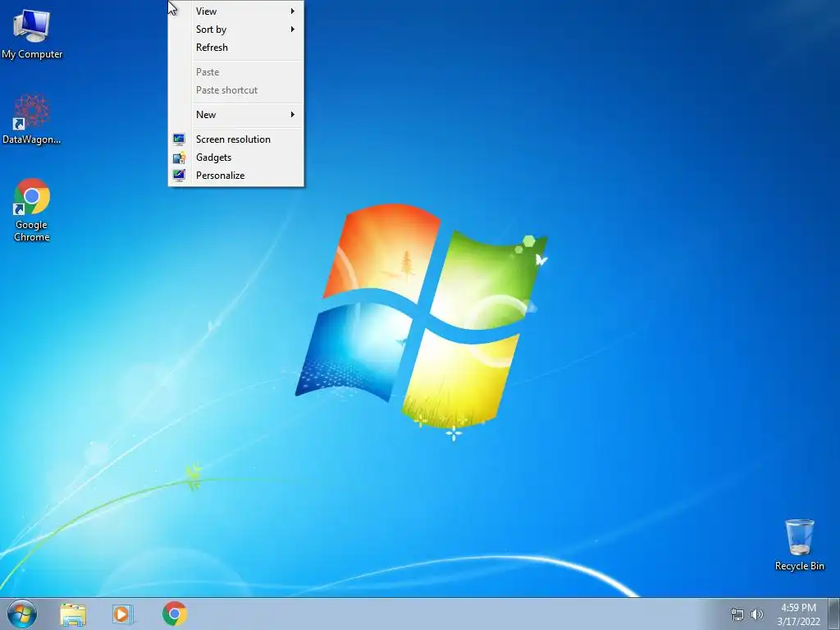This screenshot has height=630, width=840.
Task: Choose Gadgets from the context menu
Action: click(236, 157)
